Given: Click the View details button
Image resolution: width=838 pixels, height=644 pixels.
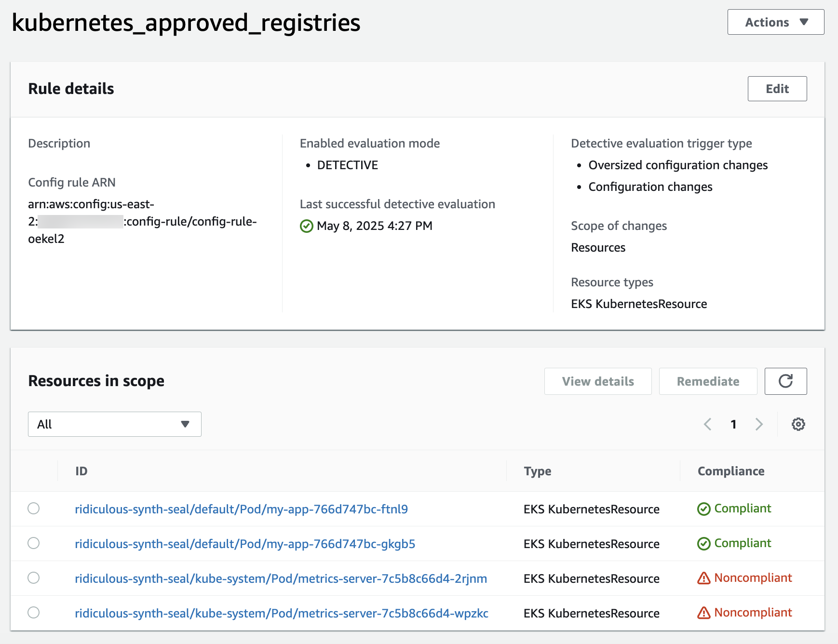Looking at the screenshot, I should pyautogui.click(x=597, y=381).
